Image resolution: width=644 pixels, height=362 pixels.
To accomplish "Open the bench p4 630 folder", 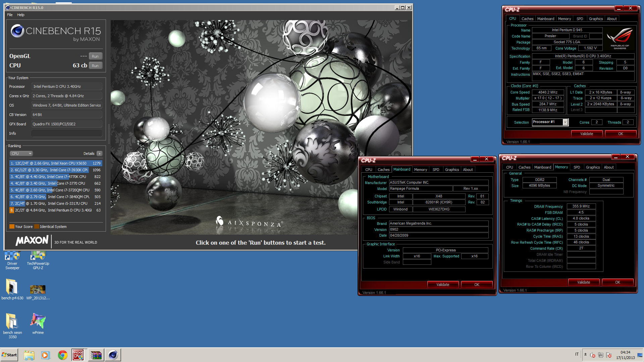I will (x=12, y=289).
